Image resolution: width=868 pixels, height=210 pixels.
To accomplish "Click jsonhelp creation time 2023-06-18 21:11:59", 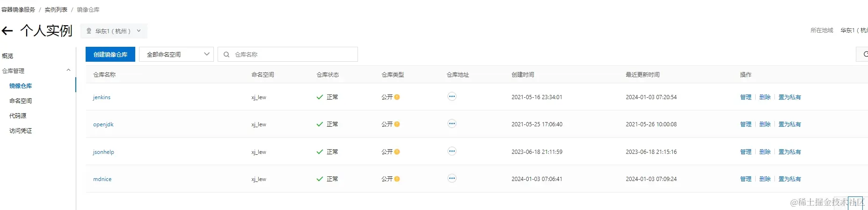I will click(537, 152).
